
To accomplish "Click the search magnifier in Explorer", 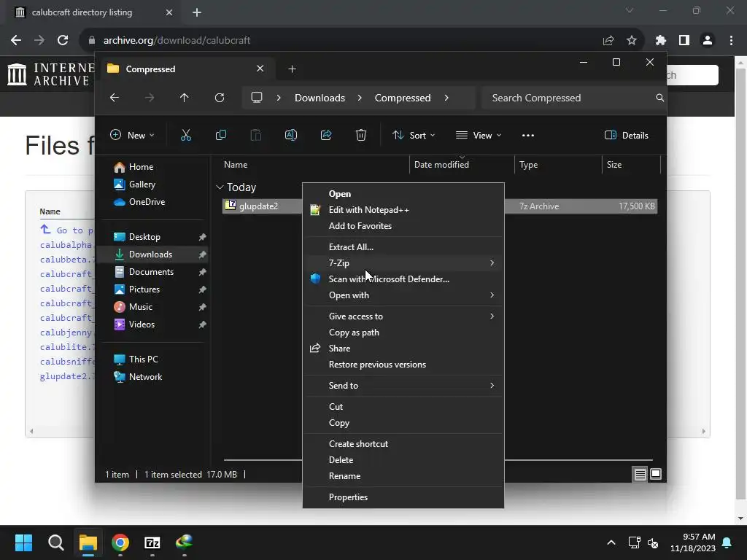I will coord(659,98).
